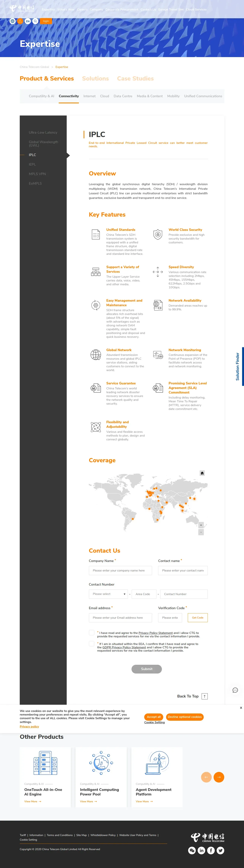Select the Media & Content category tab
The width and height of the screenshot is (244, 868).
point(150,96)
